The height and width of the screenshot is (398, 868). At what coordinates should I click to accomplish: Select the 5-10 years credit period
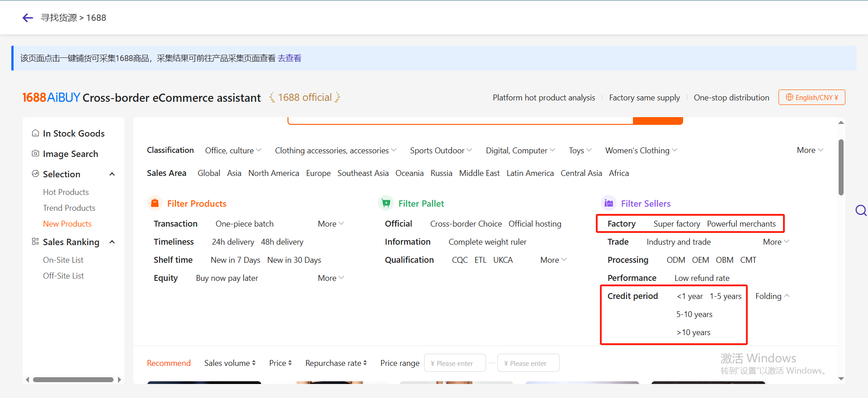[x=694, y=314]
